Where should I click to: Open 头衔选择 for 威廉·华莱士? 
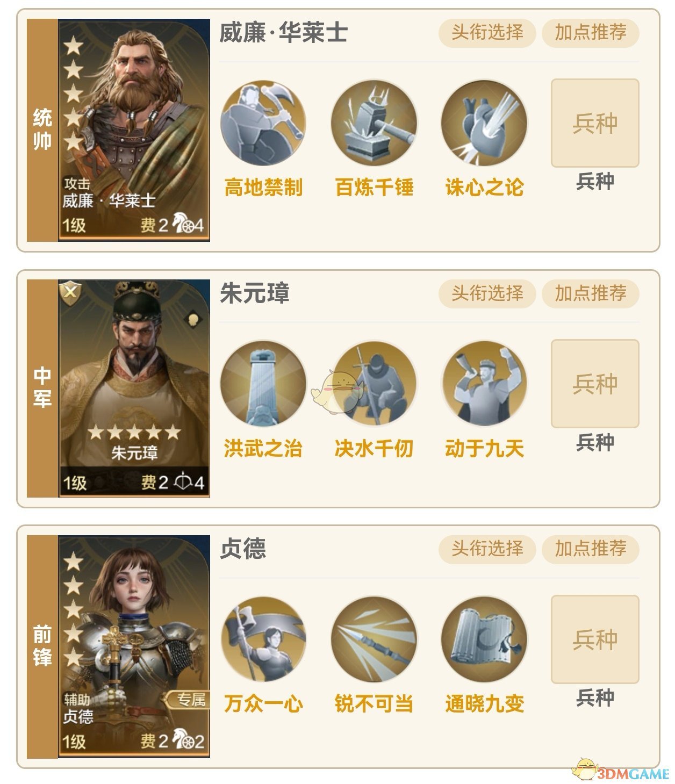[487, 33]
